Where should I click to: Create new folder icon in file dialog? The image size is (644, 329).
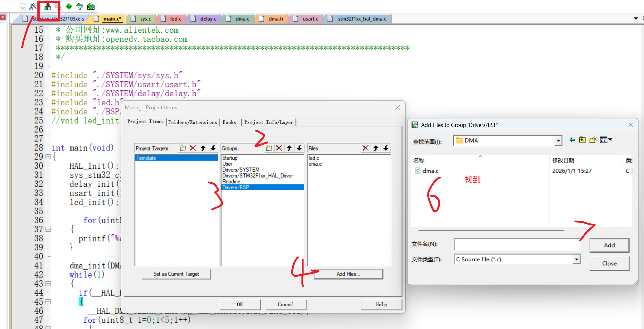click(x=593, y=140)
